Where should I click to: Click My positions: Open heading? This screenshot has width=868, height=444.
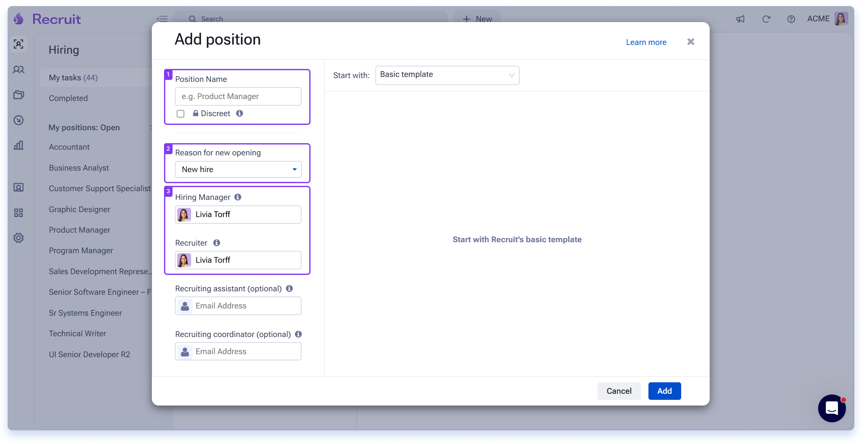tap(84, 128)
